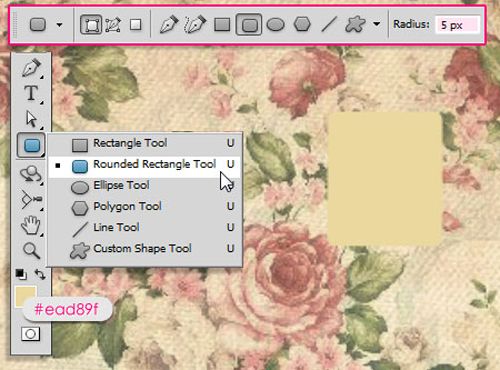
Task: Select the Type tool in the toolbox
Action: tap(31, 93)
